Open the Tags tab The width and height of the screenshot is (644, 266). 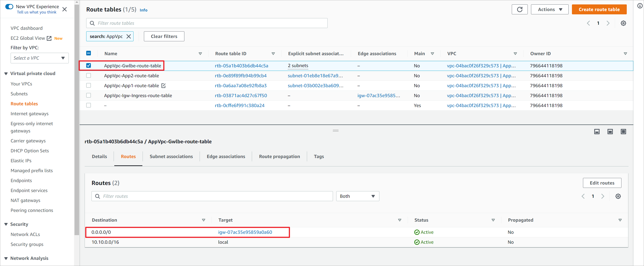[x=319, y=157]
